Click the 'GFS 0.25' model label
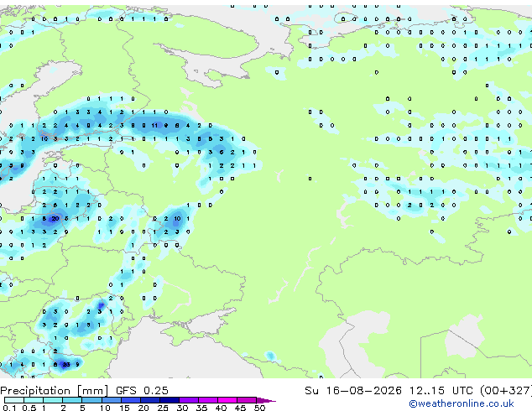The width and height of the screenshot is (532, 411). tap(142, 391)
